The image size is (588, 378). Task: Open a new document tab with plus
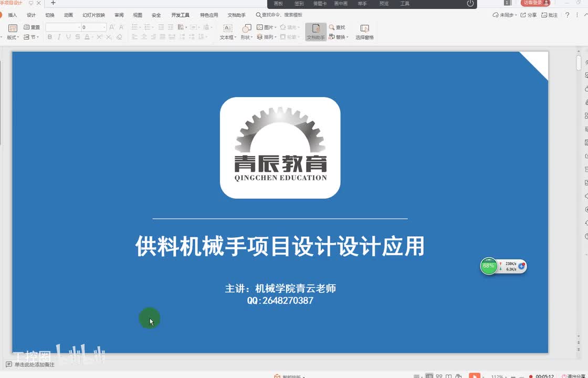point(53,3)
